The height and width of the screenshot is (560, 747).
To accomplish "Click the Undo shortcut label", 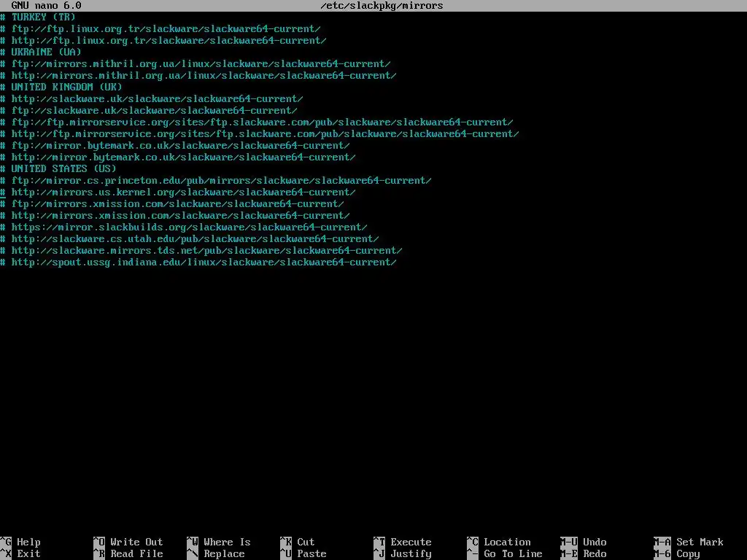I will (595, 542).
